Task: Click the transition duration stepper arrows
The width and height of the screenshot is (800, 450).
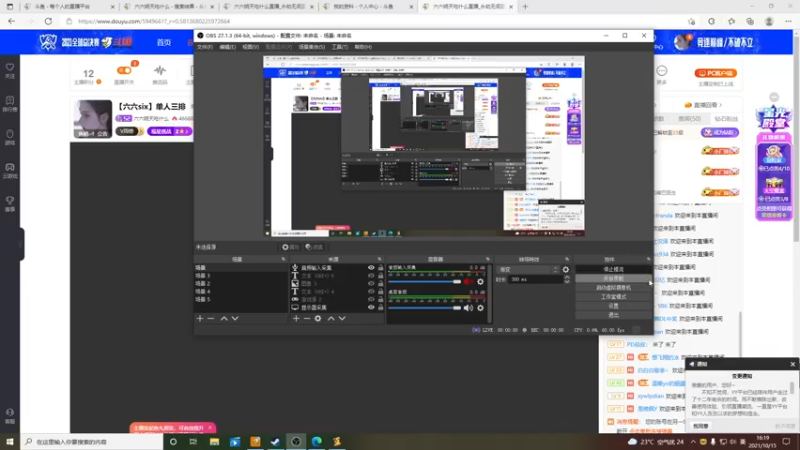Action: (567, 280)
